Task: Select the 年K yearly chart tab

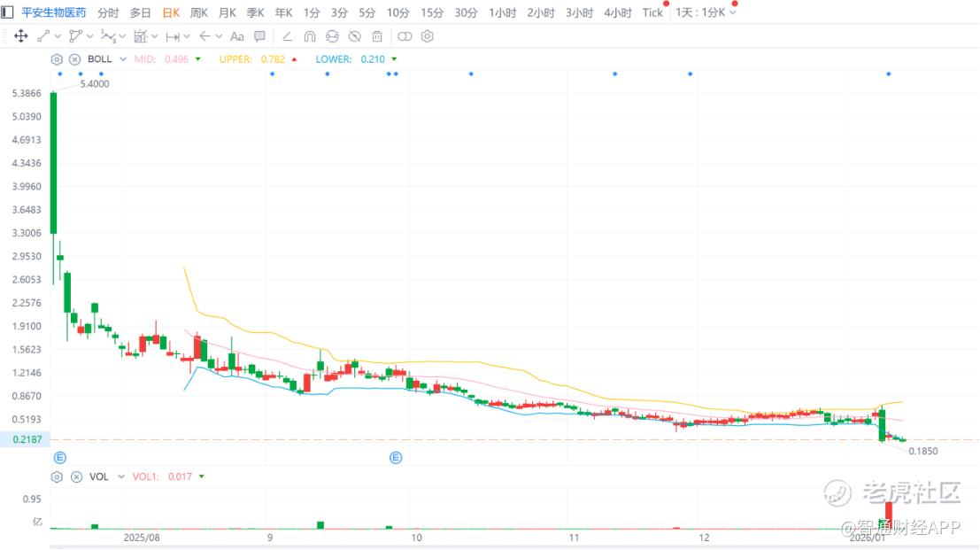Action: [283, 12]
